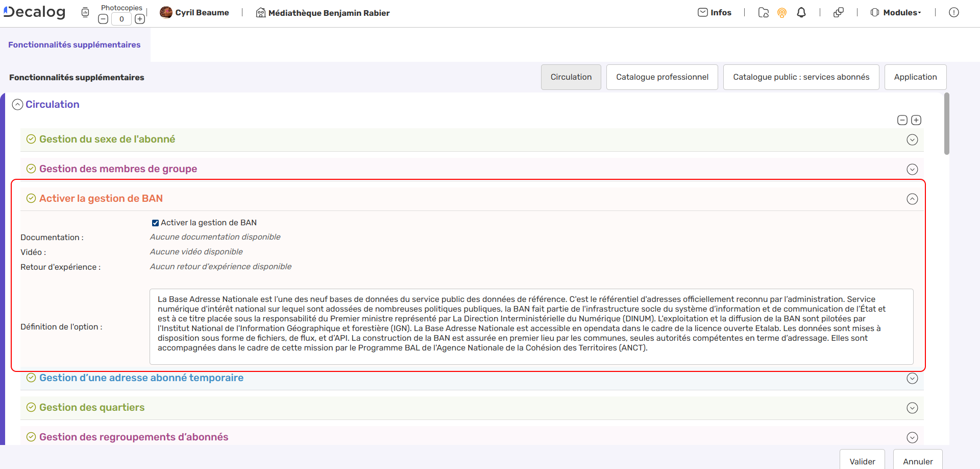Switch to the Catalogue professionnel tab

[x=662, y=77]
